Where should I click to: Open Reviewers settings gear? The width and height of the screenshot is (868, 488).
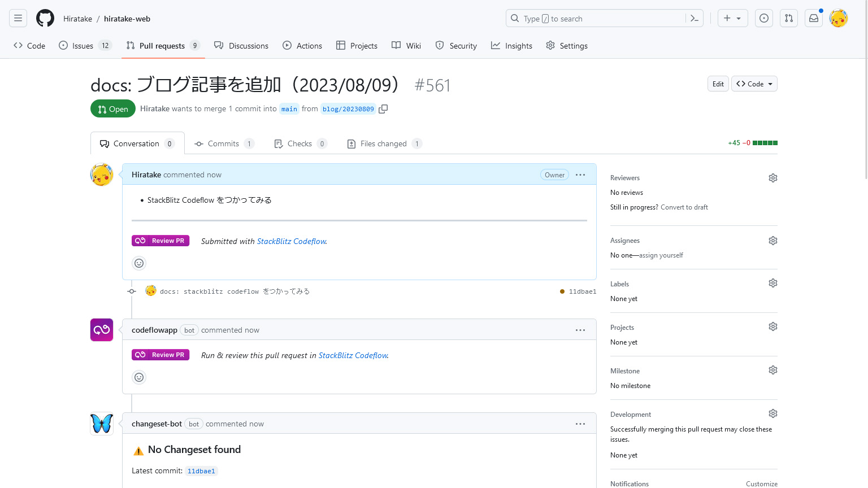pyautogui.click(x=773, y=178)
